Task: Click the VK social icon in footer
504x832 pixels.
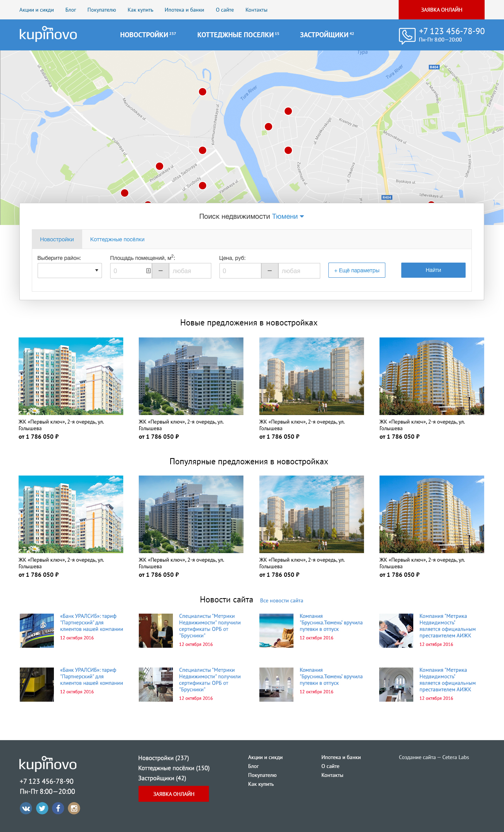Action: (x=26, y=808)
